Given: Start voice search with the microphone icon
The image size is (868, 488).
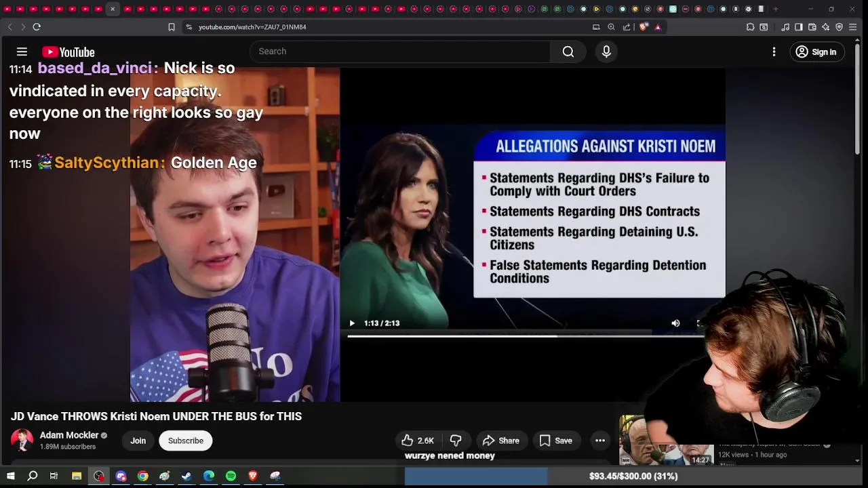Looking at the screenshot, I should [x=606, y=52].
